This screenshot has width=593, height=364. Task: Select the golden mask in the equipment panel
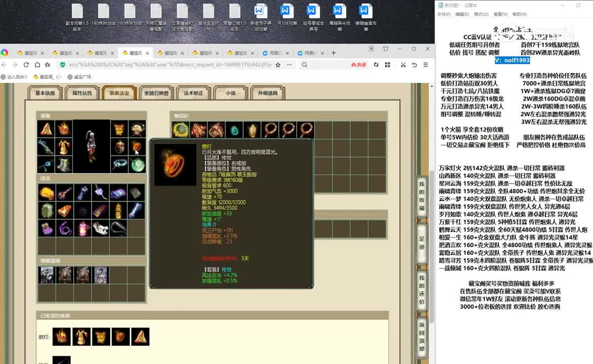[x=119, y=129]
